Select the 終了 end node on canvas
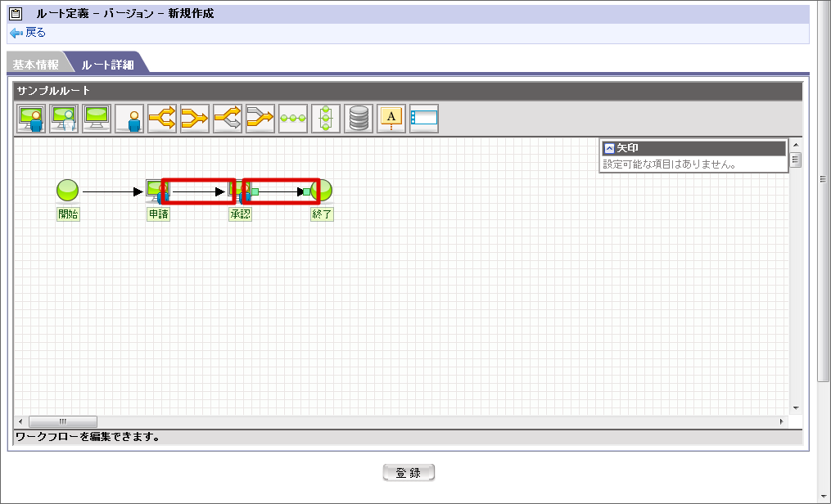 tap(322, 191)
